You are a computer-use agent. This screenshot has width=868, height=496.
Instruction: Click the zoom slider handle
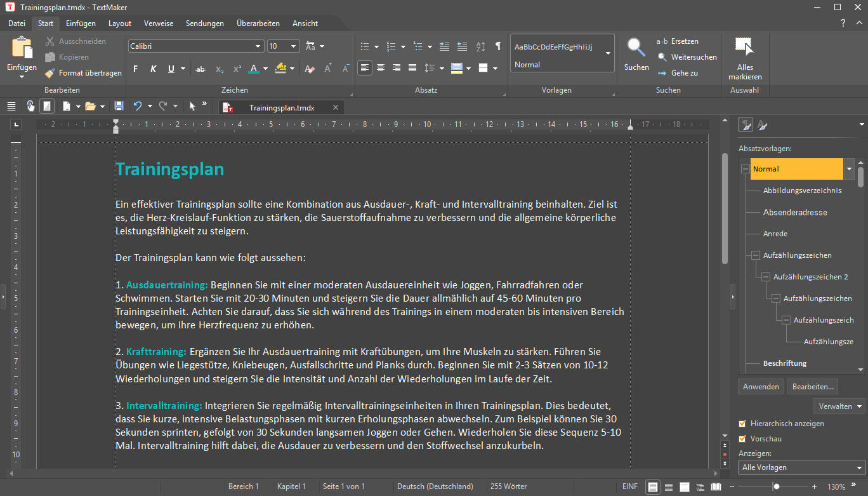[x=776, y=486]
